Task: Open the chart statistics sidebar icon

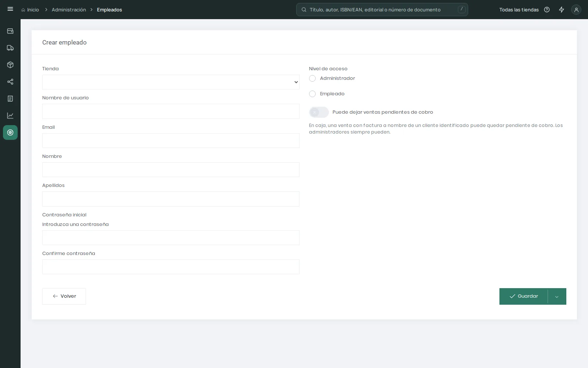Action: (10, 116)
